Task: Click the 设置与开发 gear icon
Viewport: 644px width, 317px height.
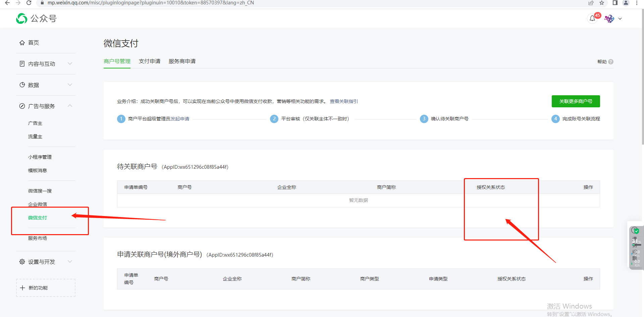Action: point(22,262)
